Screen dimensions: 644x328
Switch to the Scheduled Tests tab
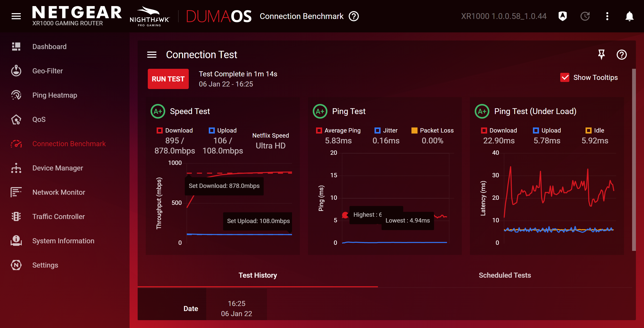(505, 275)
